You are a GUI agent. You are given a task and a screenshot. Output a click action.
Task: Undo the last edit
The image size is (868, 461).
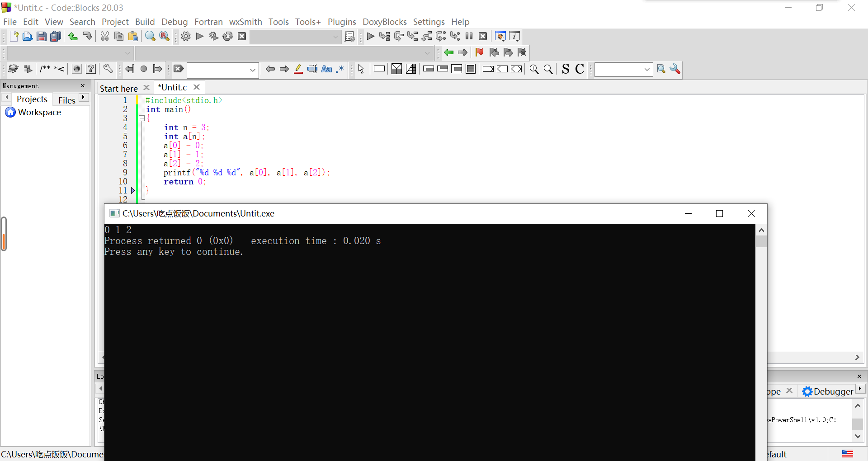[x=73, y=36]
